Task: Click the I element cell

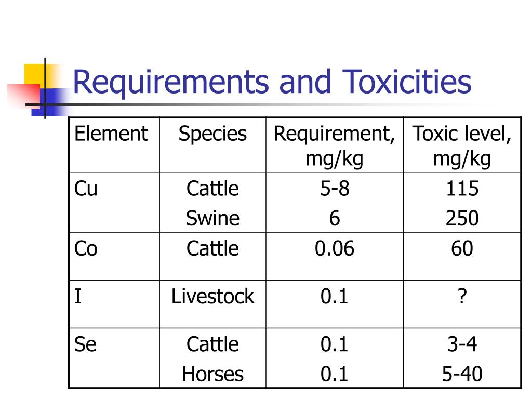Action: coord(114,304)
